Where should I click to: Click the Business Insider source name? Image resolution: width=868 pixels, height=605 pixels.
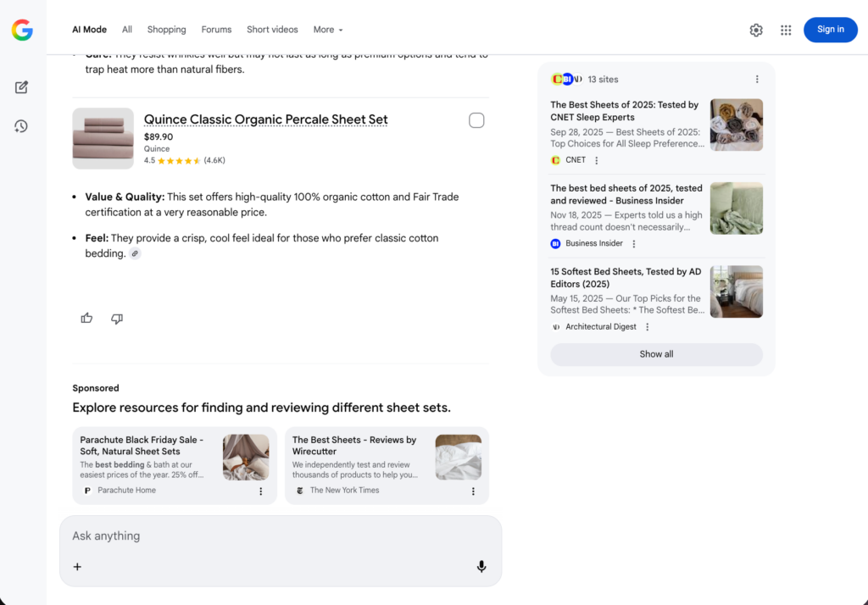[x=594, y=243]
